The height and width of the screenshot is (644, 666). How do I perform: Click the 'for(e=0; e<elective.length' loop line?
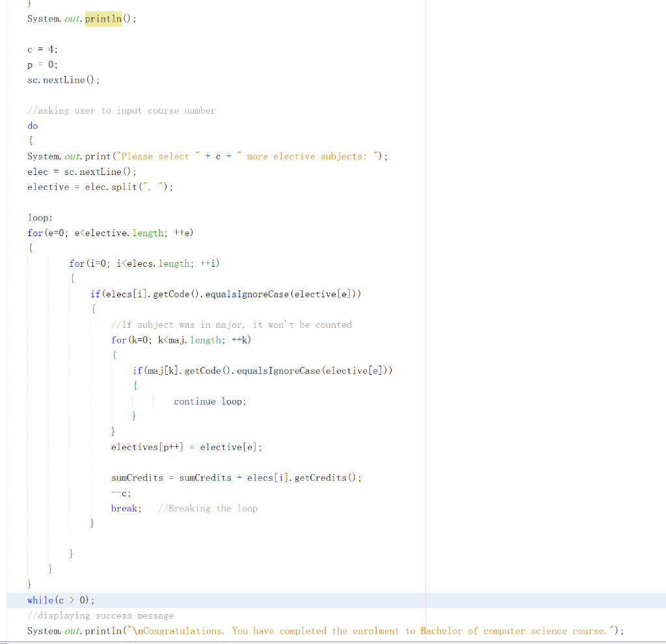click(111, 233)
